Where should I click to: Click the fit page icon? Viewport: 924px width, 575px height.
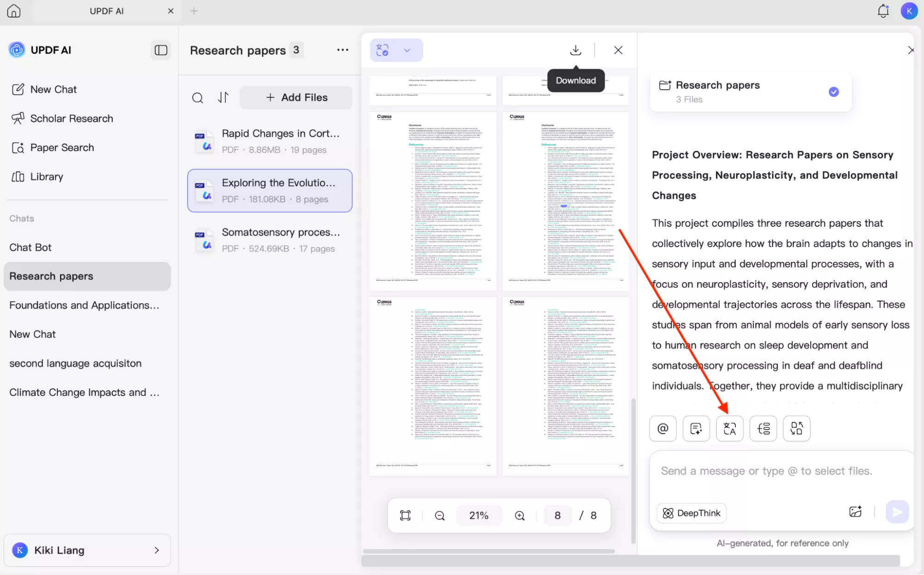[405, 515]
